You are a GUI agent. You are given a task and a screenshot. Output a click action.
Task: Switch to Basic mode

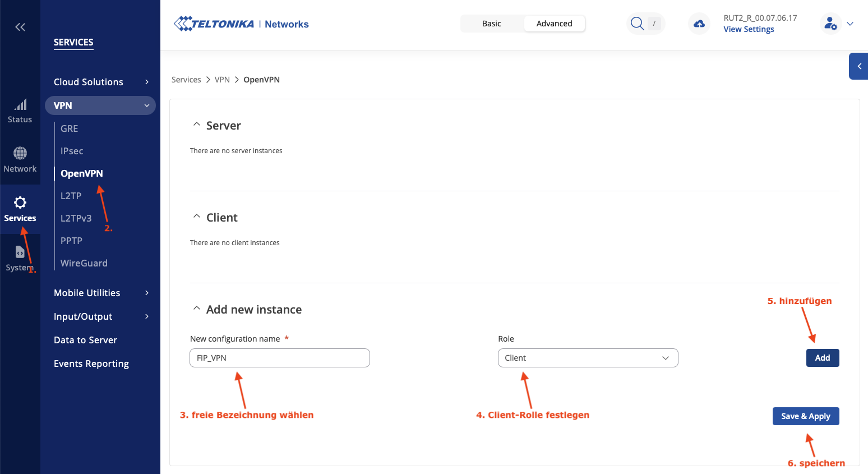(491, 24)
